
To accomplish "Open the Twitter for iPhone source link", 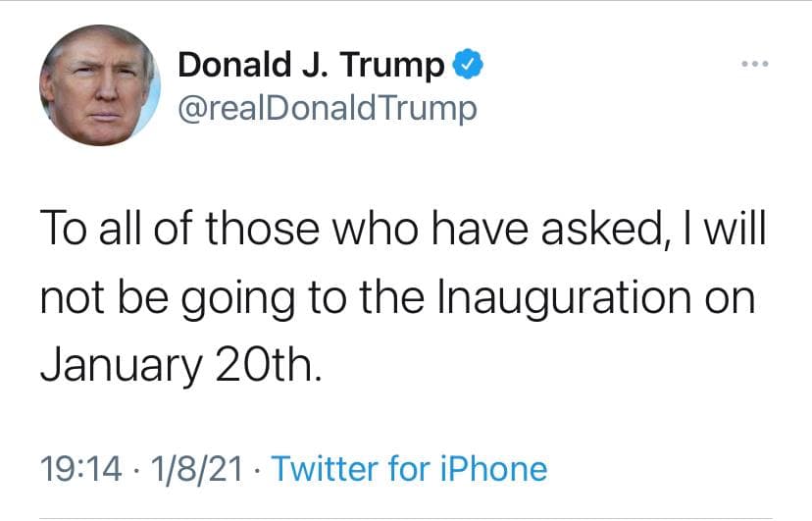I will point(408,468).
